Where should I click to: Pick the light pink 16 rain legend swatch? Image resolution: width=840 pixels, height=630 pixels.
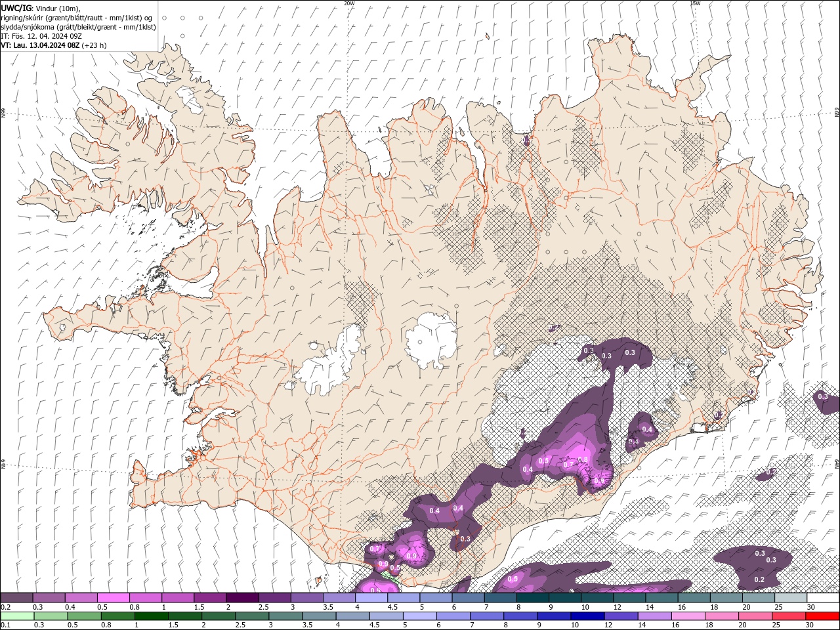[x=688, y=616]
